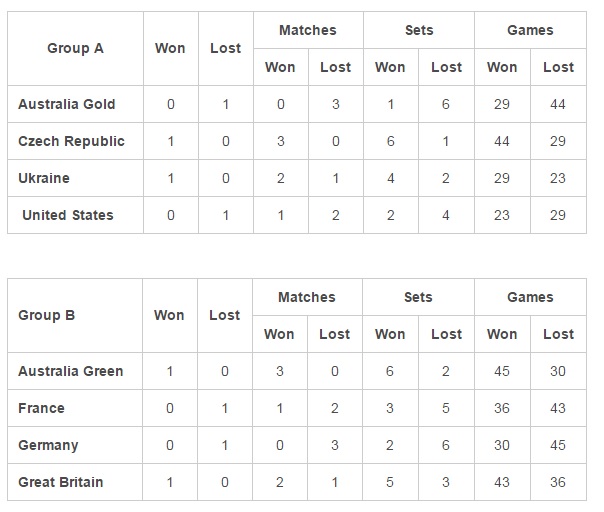Click the Games header in Group A table
The width and height of the screenshot is (604, 512).
[530, 30]
